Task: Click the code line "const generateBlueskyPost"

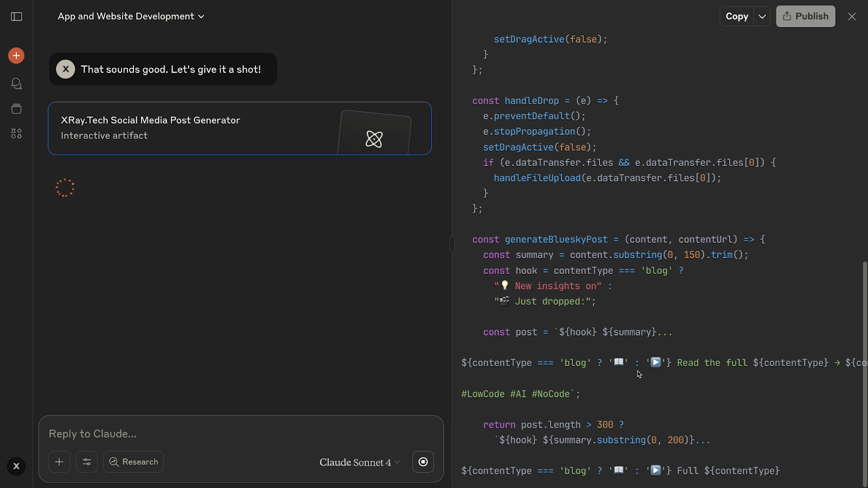Action: click(618, 239)
